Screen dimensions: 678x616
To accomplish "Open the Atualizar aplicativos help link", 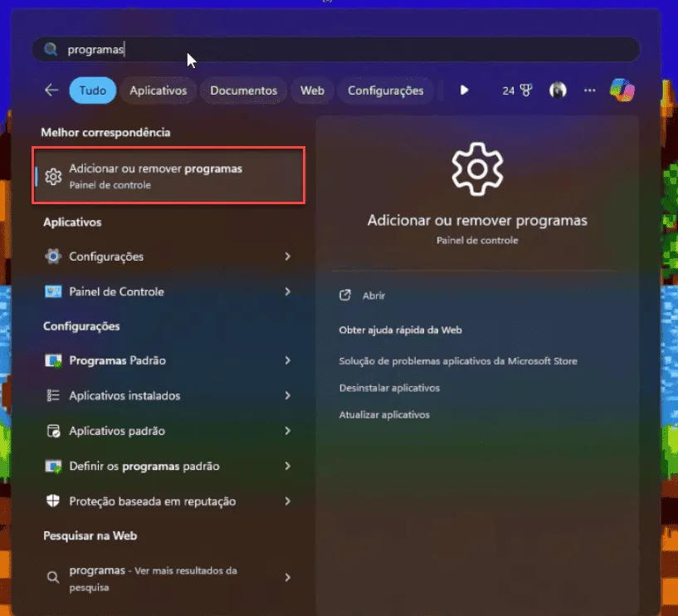I will pyautogui.click(x=384, y=414).
